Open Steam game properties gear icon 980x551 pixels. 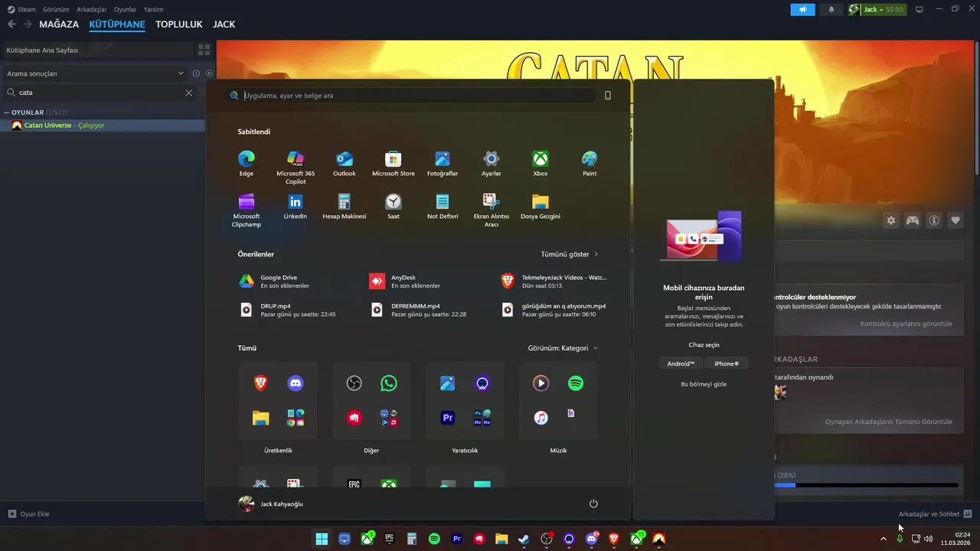coord(891,220)
